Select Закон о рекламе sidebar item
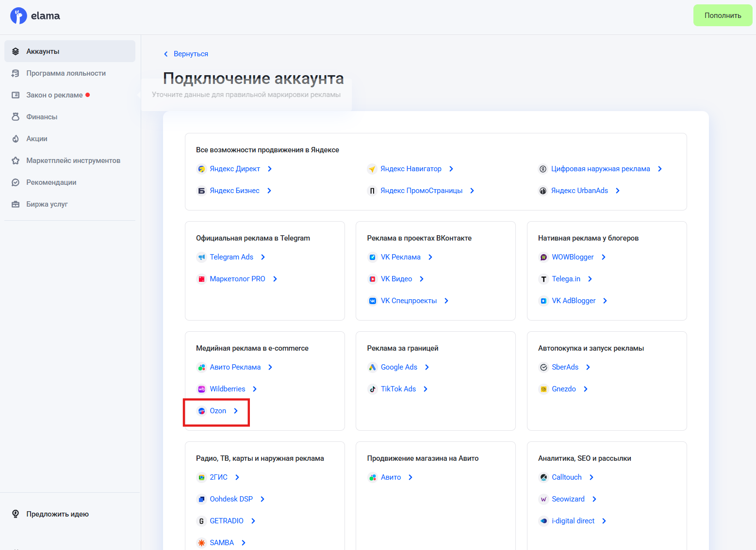The height and width of the screenshot is (550, 756). coord(54,95)
